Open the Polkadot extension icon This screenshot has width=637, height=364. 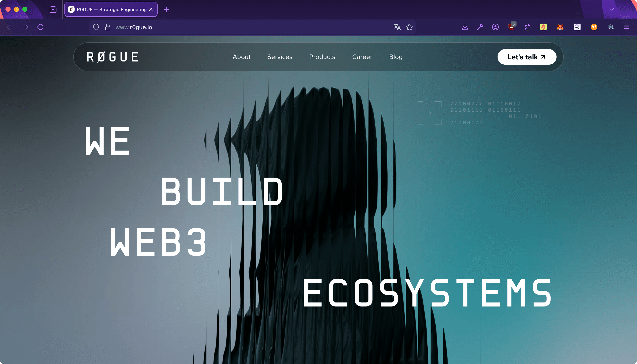click(x=594, y=27)
